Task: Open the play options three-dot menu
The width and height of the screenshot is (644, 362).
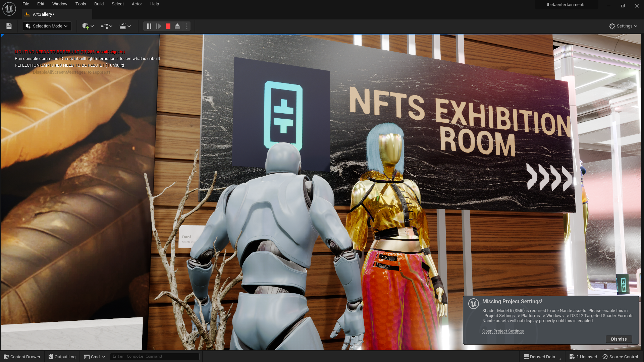Action: click(187, 26)
